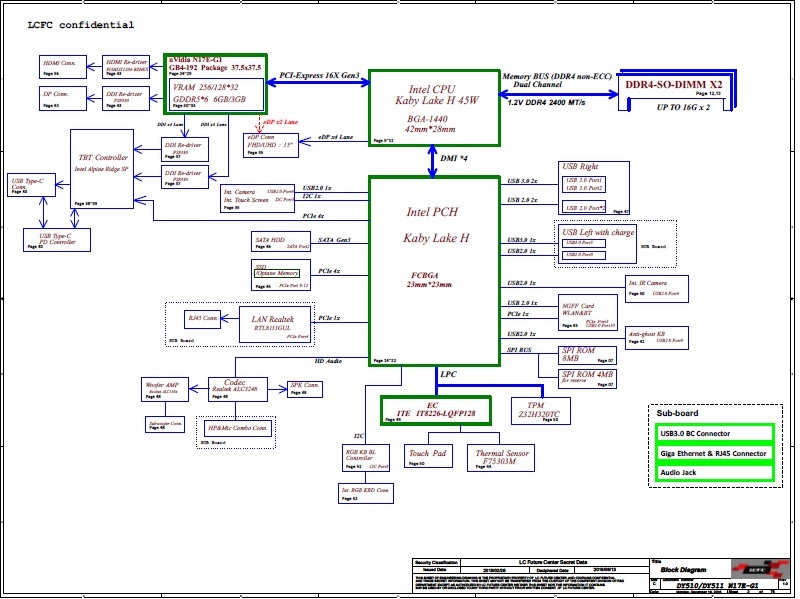Select the 'HDMI Conn.' block
Viewport: 800px width, 599px height.
coord(63,67)
